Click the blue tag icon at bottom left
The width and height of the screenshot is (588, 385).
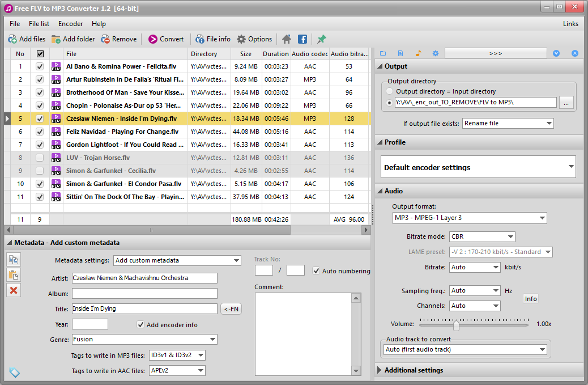point(14,372)
